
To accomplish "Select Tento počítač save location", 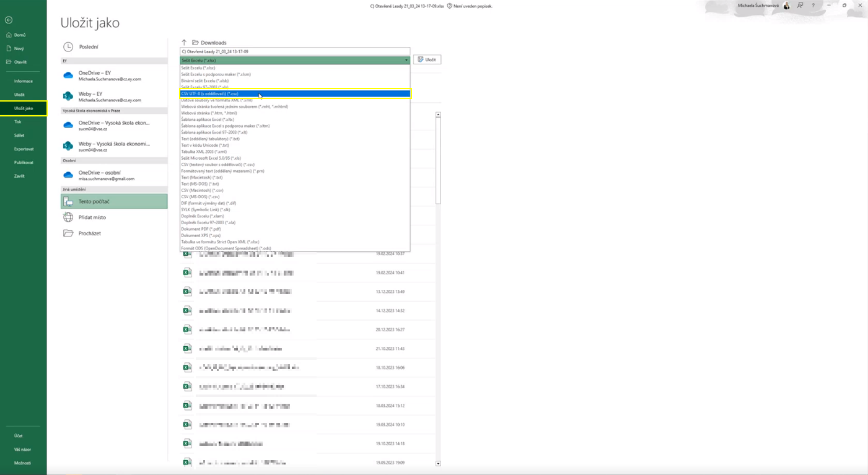I will point(114,201).
